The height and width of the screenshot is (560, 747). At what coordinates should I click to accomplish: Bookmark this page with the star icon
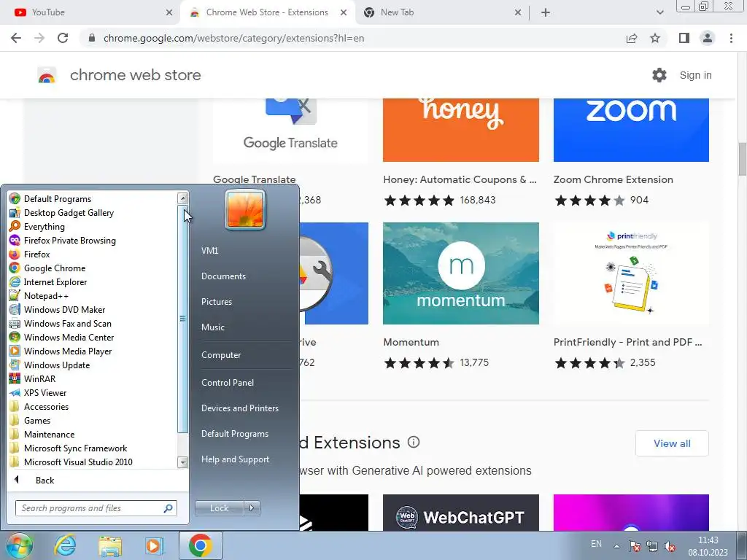655,38
